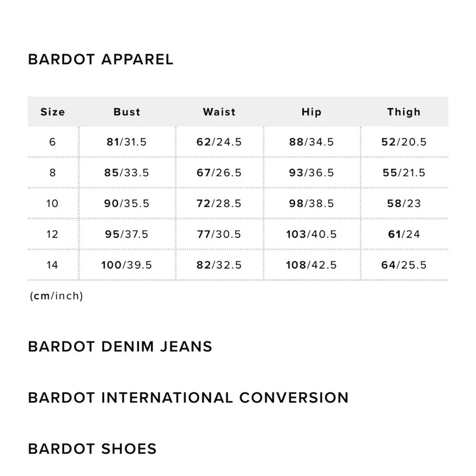Select the size 12 row label

[x=52, y=234]
